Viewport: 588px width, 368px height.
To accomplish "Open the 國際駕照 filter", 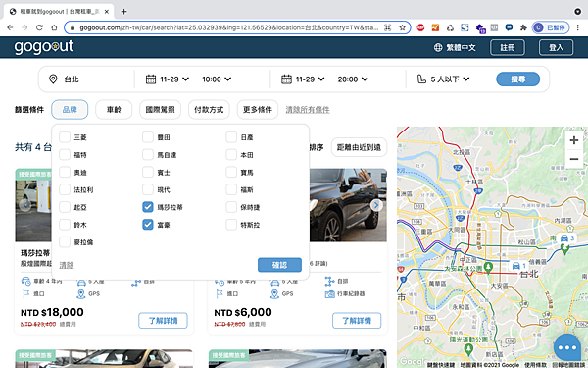I will [160, 109].
